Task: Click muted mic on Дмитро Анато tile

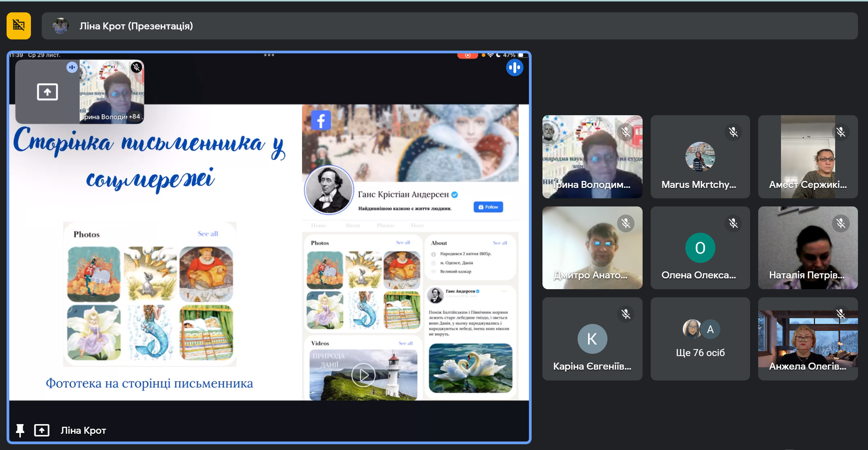Action: tap(626, 223)
